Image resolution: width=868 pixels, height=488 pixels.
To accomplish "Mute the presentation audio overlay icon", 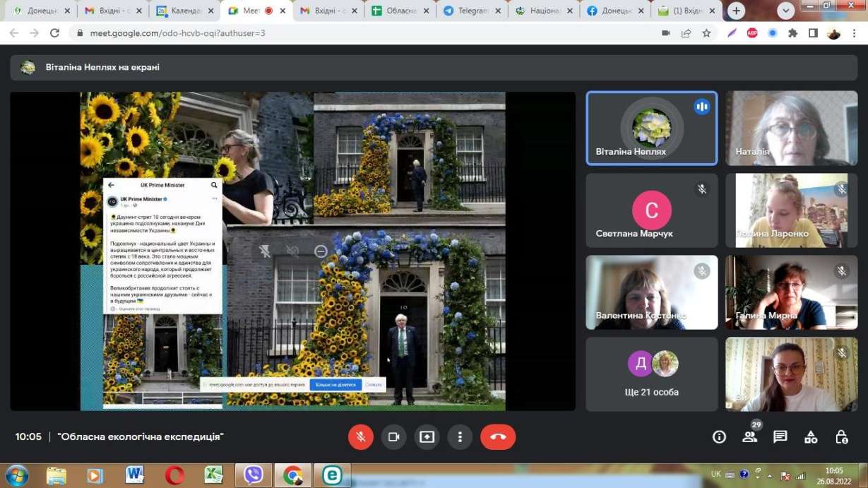I will [x=292, y=251].
